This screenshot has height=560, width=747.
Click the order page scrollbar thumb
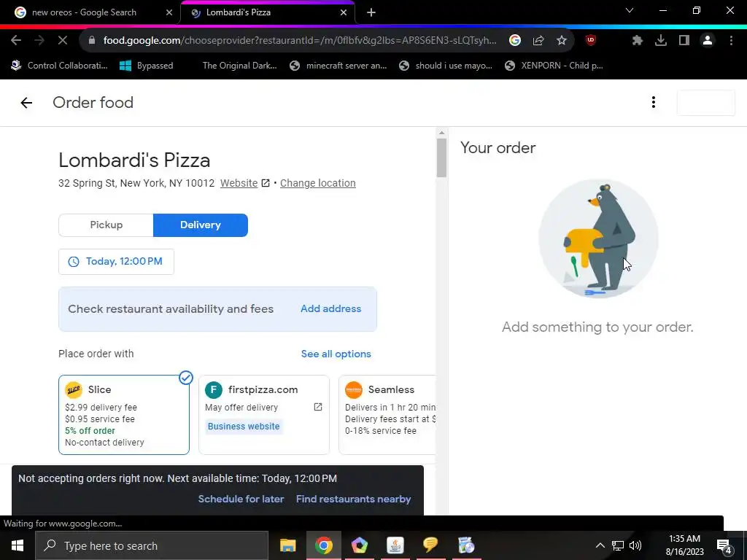(x=441, y=157)
